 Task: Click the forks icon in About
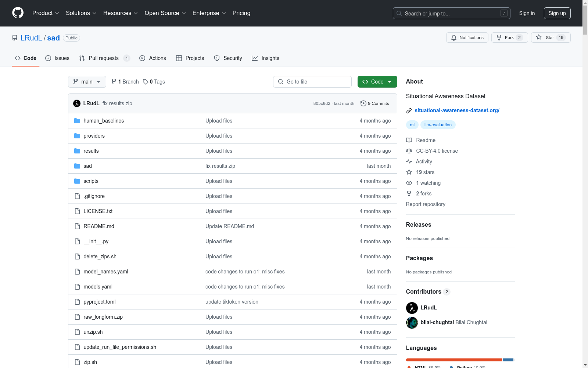[x=409, y=194]
